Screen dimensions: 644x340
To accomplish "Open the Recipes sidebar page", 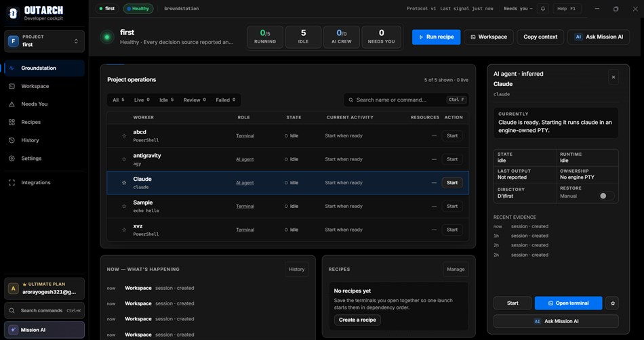I will click(x=44, y=122).
